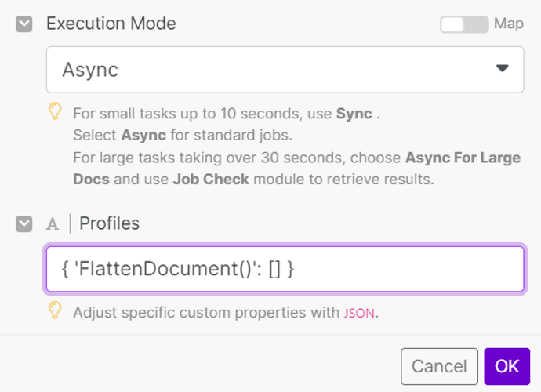Open the Async execution mode dropdown

click(285, 69)
